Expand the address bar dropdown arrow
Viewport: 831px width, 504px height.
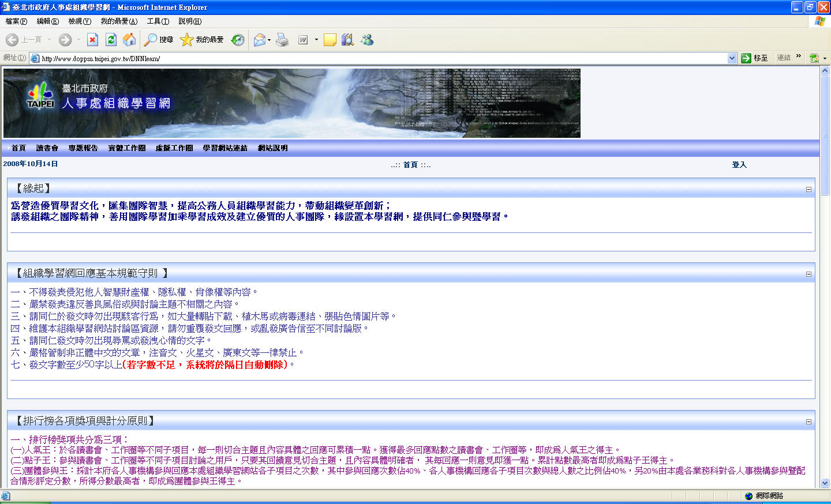point(732,58)
